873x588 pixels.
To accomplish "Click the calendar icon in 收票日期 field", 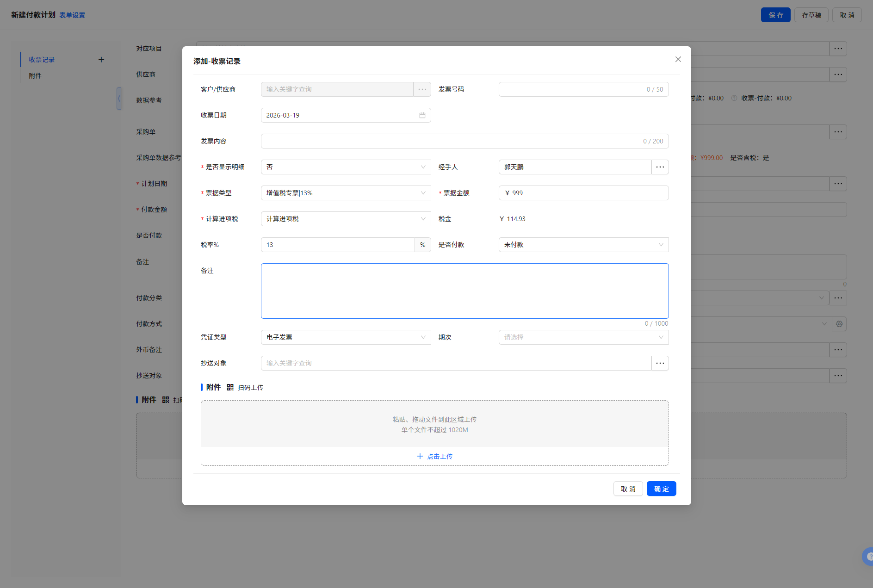I will (422, 115).
